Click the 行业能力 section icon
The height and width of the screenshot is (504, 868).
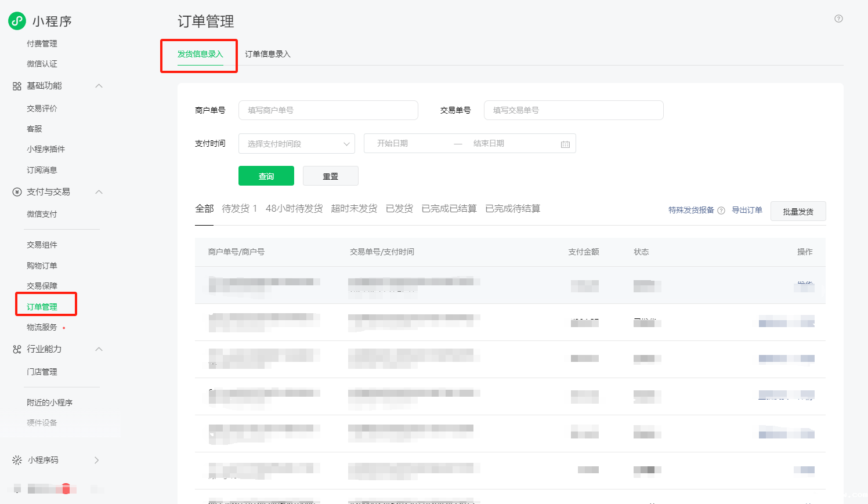pyautogui.click(x=17, y=349)
